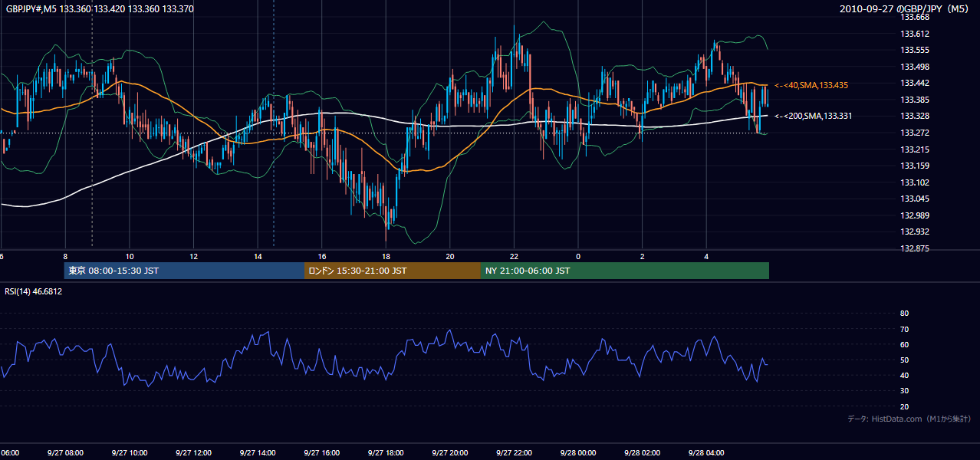Click price axis value 133.555
Screen dimensions: 980x460
pos(914,50)
